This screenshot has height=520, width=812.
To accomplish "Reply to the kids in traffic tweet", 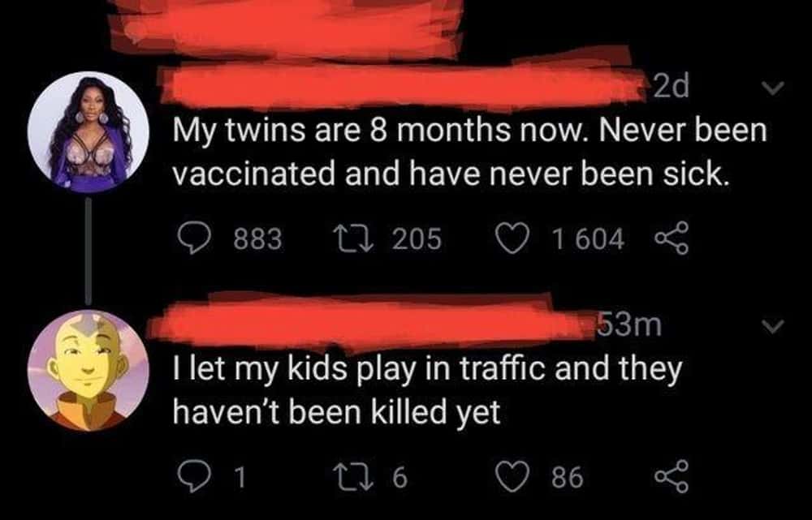I will point(190,476).
